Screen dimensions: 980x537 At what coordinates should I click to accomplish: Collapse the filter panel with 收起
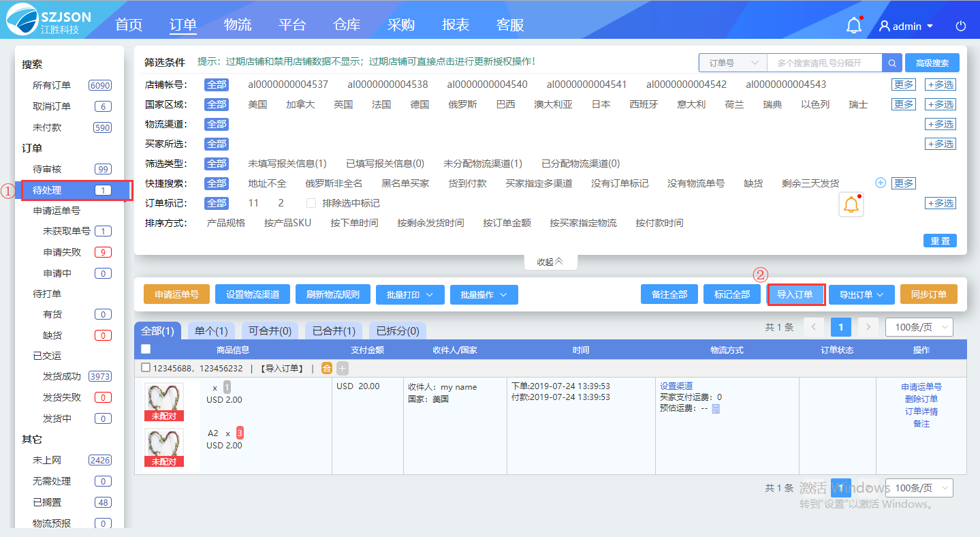coord(550,262)
